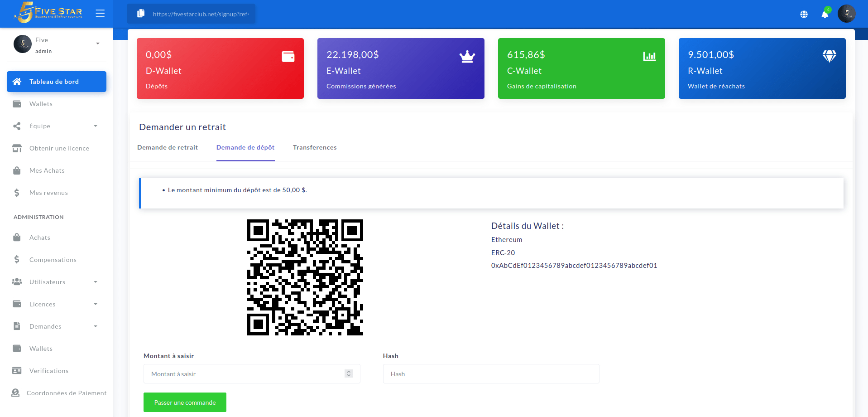The height and width of the screenshot is (417, 868).
Task: Open Mes Achats via the bag icon
Action: [17, 170]
